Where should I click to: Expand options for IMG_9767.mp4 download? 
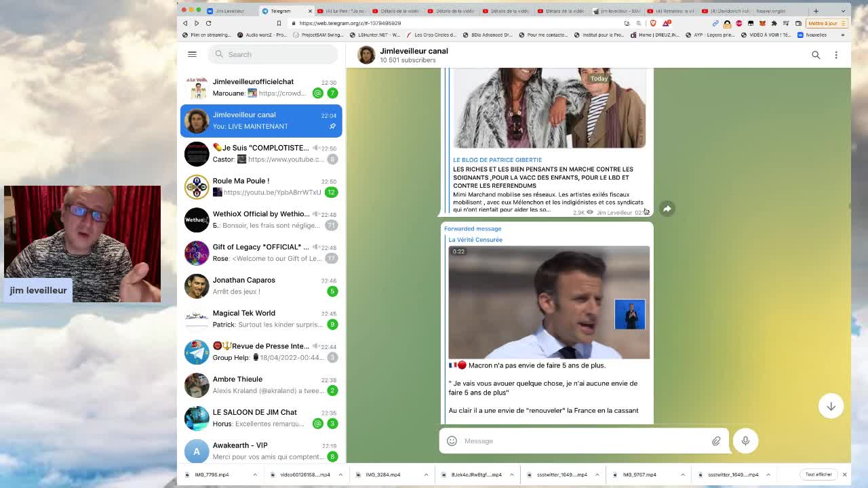pyautogui.click(x=683, y=474)
